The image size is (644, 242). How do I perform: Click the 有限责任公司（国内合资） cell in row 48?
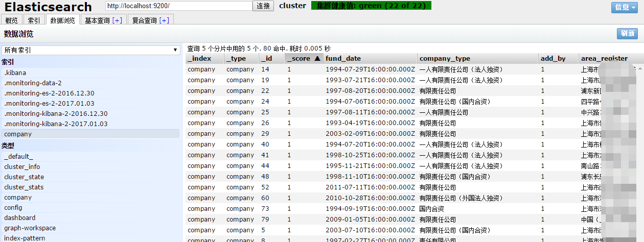tap(478, 176)
